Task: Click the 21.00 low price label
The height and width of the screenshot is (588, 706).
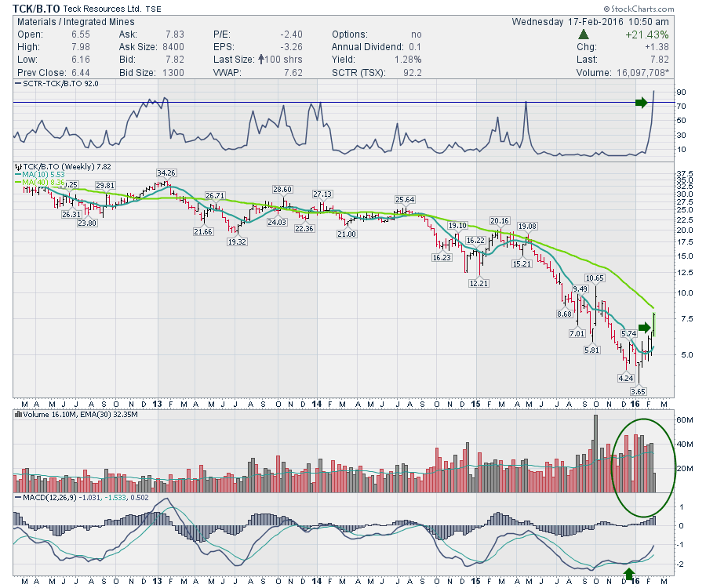Action: point(347,234)
